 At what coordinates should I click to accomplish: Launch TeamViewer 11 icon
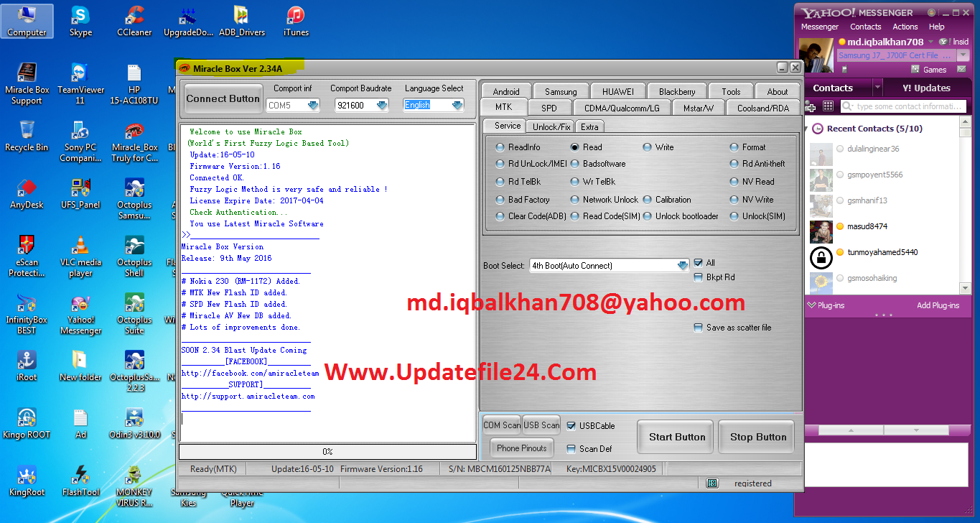tap(80, 84)
